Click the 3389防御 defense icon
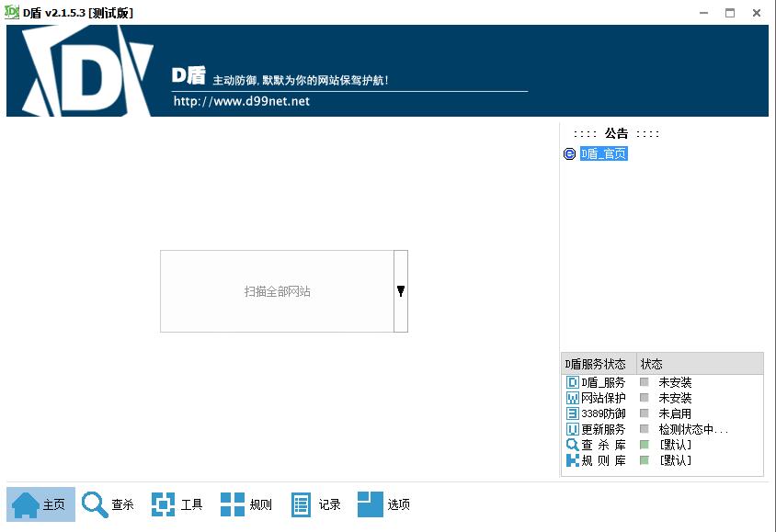This screenshot has height=532, width=776. pyautogui.click(x=573, y=413)
